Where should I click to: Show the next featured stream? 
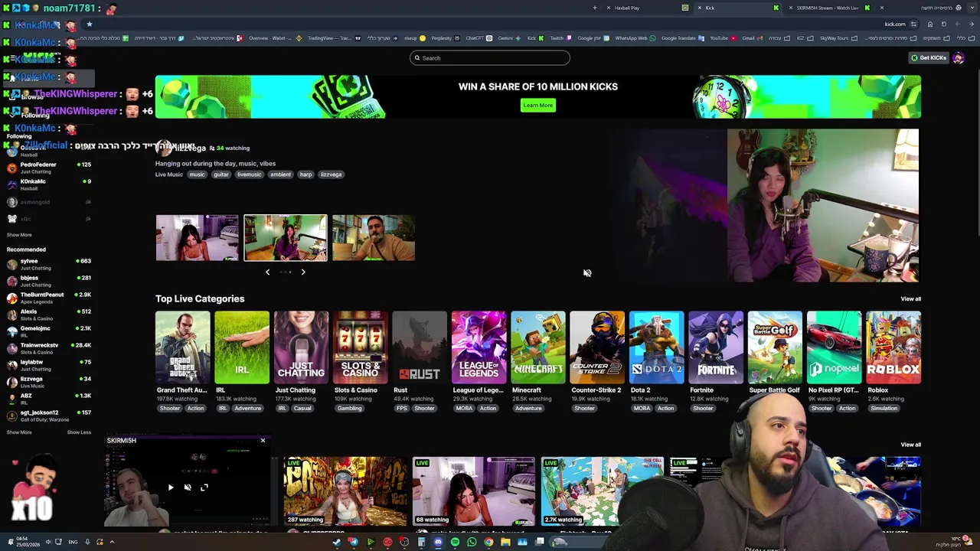click(303, 272)
